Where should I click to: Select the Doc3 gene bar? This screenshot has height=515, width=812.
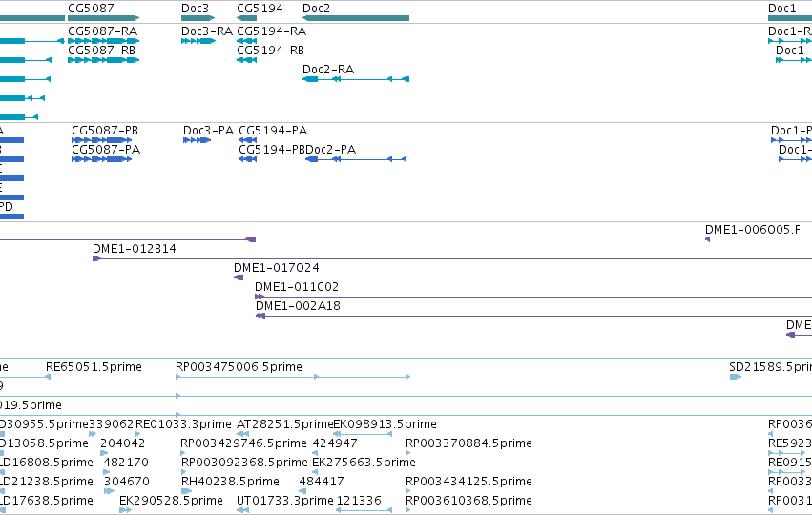pos(198,18)
